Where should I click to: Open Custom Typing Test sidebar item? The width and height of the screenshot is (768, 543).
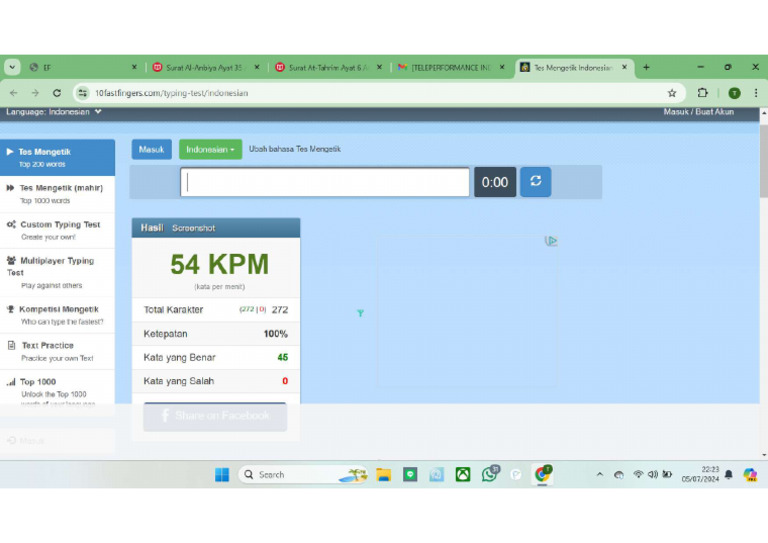click(57, 230)
